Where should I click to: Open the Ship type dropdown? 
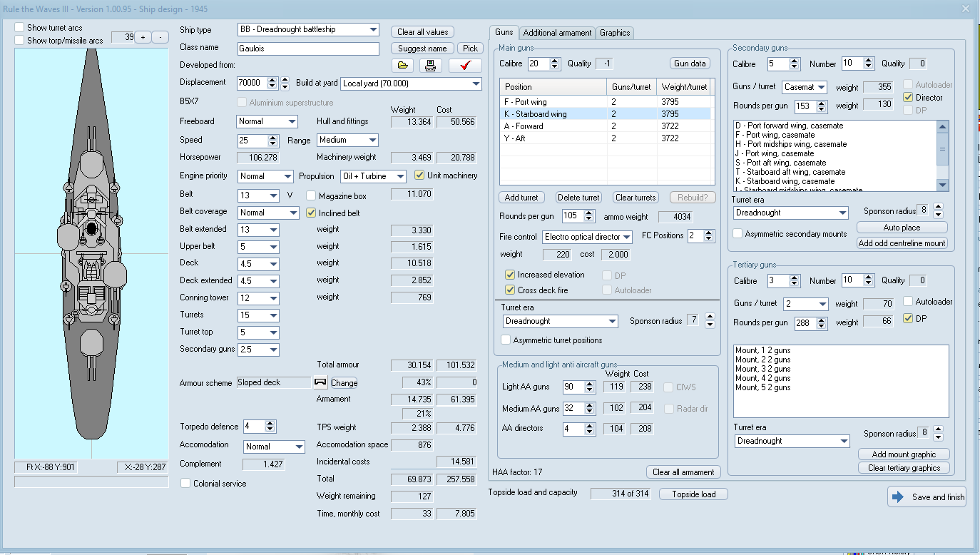tap(374, 30)
